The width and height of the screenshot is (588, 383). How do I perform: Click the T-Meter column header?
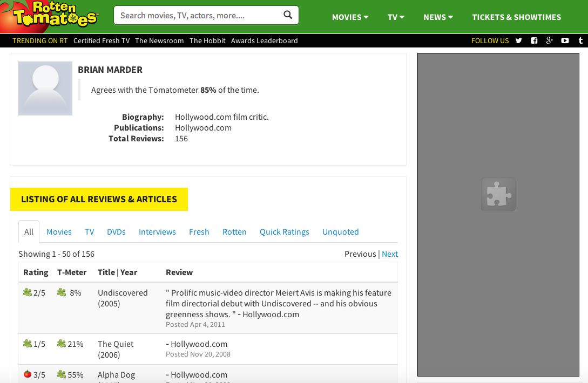[72, 272]
